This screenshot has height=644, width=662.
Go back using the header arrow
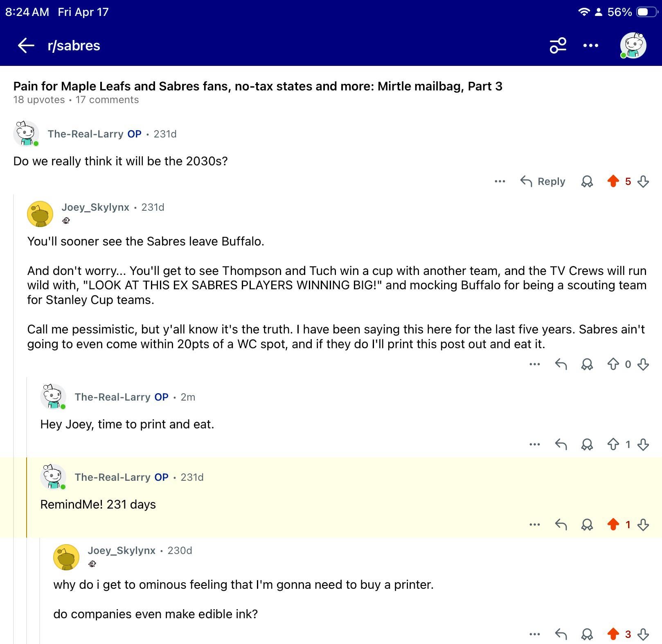point(26,45)
